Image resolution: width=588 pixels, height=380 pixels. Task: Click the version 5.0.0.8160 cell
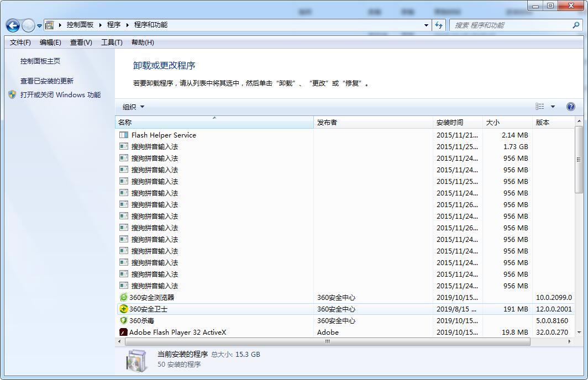pyautogui.click(x=552, y=321)
